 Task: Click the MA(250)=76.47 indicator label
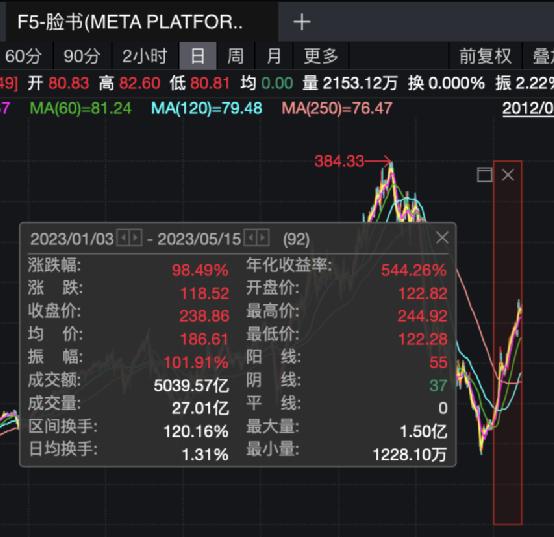click(337, 108)
